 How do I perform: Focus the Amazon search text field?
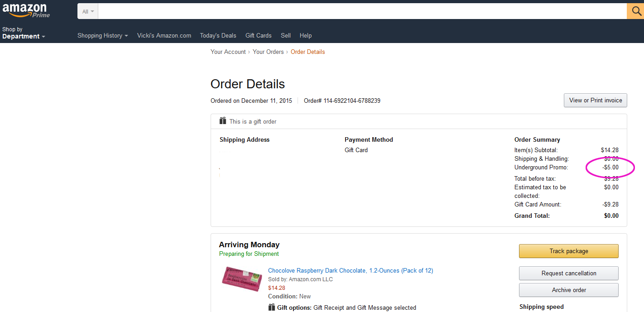362,11
